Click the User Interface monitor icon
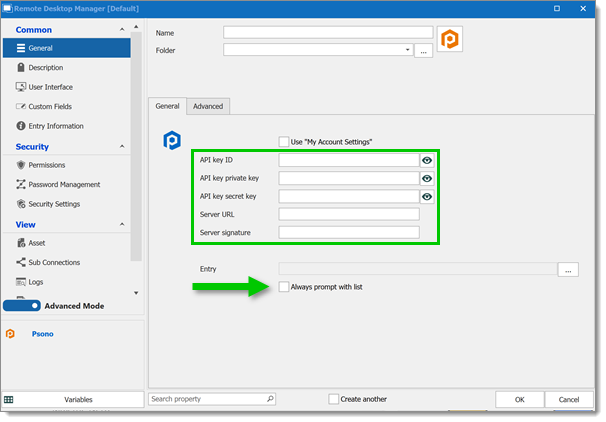This screenshot has width=606, height=422. [x=21, y=87]
